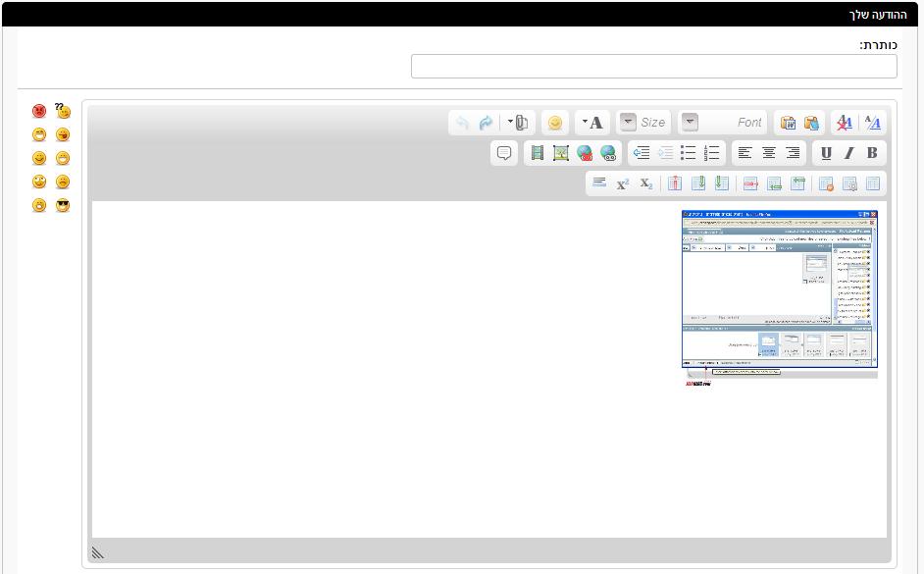This screenshot has width=924, height=574.
Task: Click the insert quote speech bubble
Action: pos(504,153)
